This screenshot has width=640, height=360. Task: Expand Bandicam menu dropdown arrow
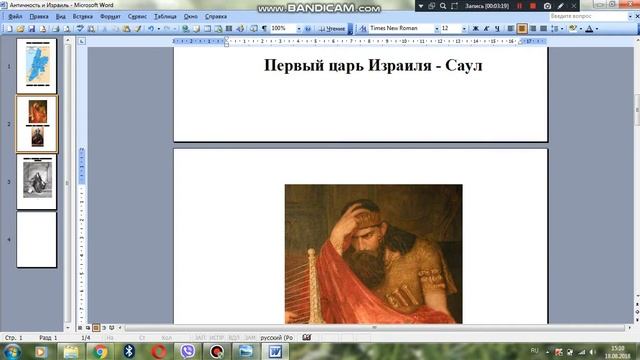[421, 6]
